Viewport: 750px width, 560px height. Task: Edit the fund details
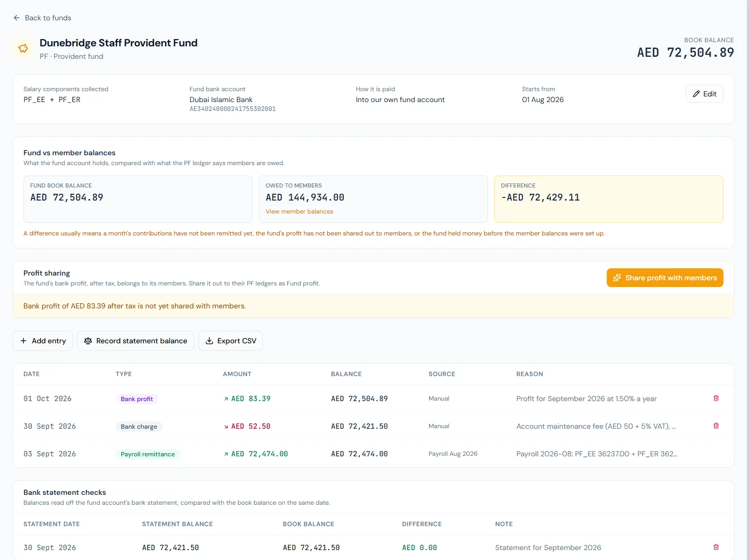point(705,94)
